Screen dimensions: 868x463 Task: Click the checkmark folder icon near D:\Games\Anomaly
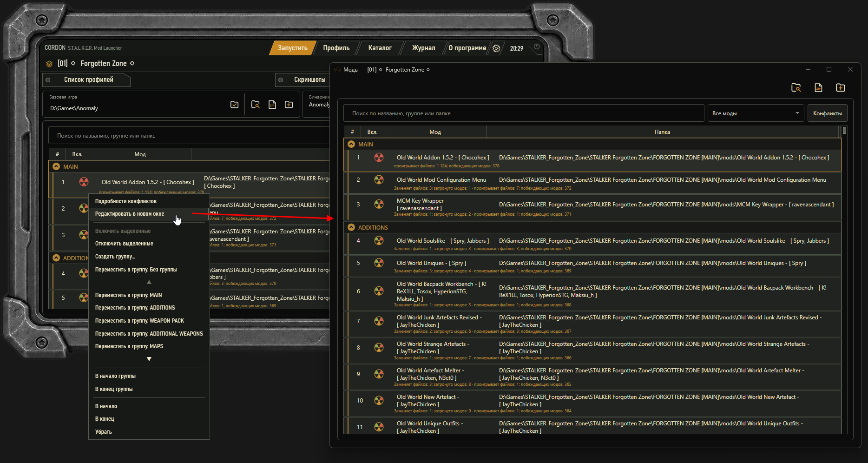pos(235,105)
